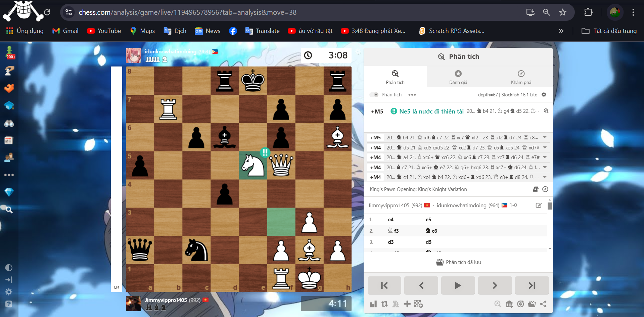Select move Nf3 in the move list
The height and width of the screenshot is (317, 644).
(393, 231)
